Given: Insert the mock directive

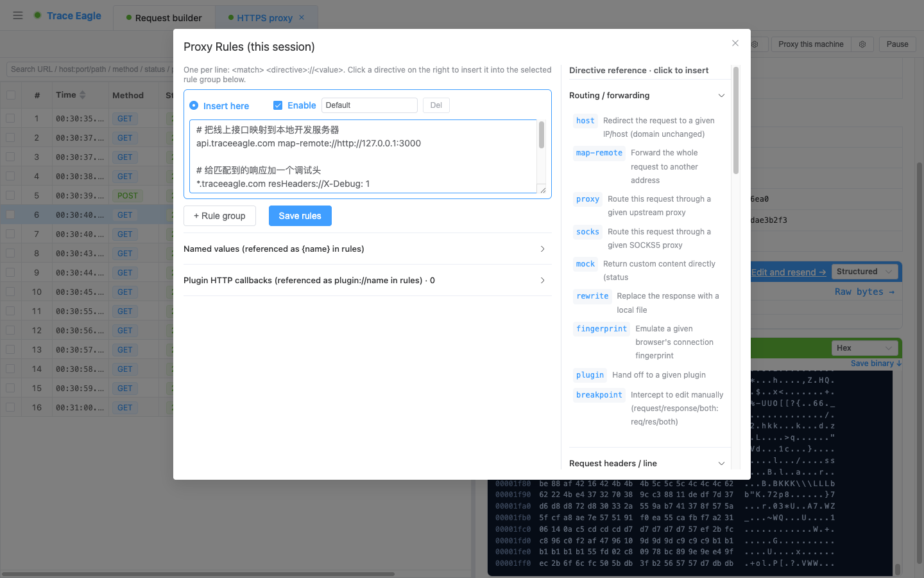Looking at the screenshot, I should (x=585, y=264).
